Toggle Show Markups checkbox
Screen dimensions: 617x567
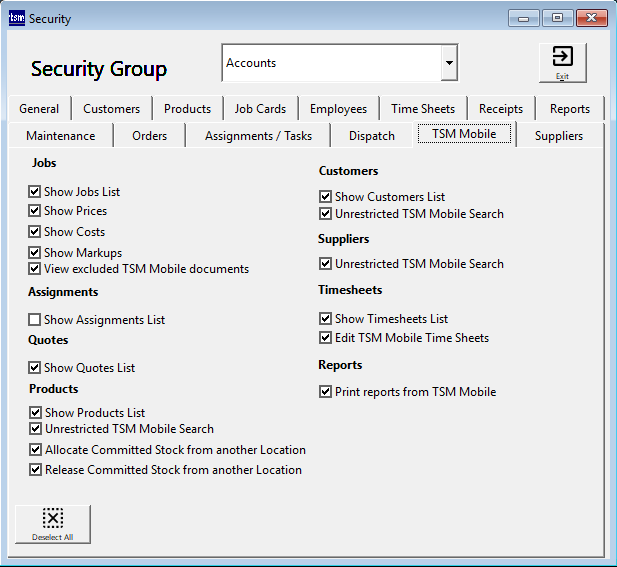click(34, 252)
